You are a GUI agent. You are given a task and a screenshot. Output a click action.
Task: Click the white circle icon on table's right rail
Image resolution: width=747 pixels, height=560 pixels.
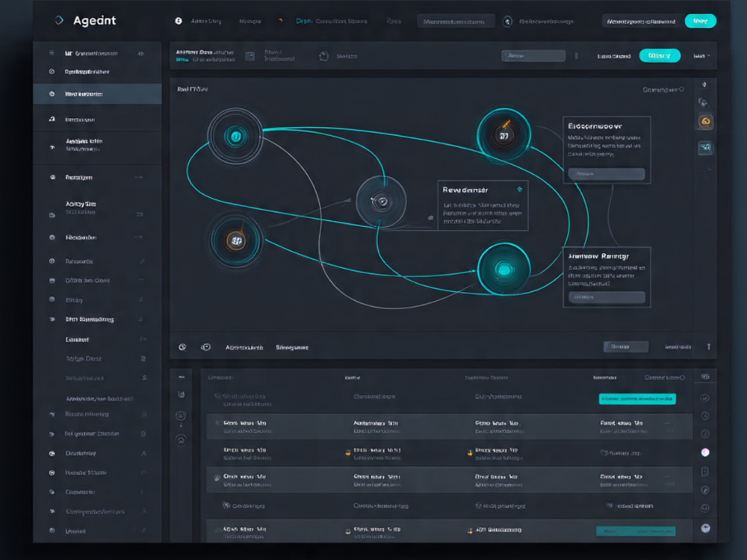click(x=705, y=452)
